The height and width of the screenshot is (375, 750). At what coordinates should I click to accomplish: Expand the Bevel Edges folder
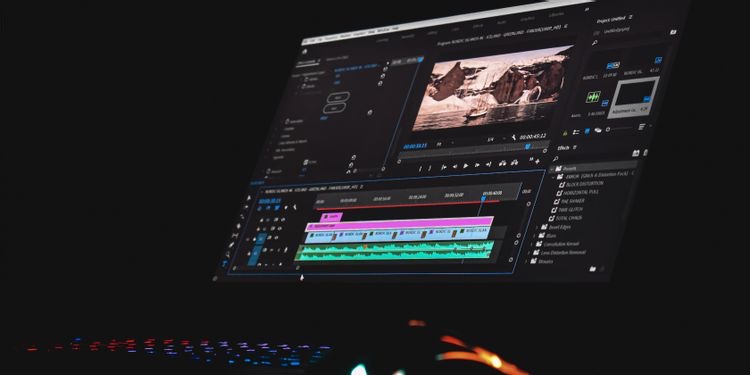tap(536, 228)
